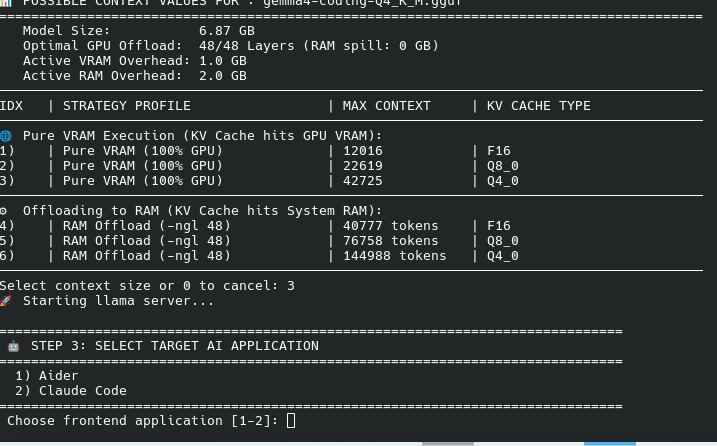Click the Model Size 6.87 GB value
The height and width of the screenshot is (446, 717).
click(226, 31)
